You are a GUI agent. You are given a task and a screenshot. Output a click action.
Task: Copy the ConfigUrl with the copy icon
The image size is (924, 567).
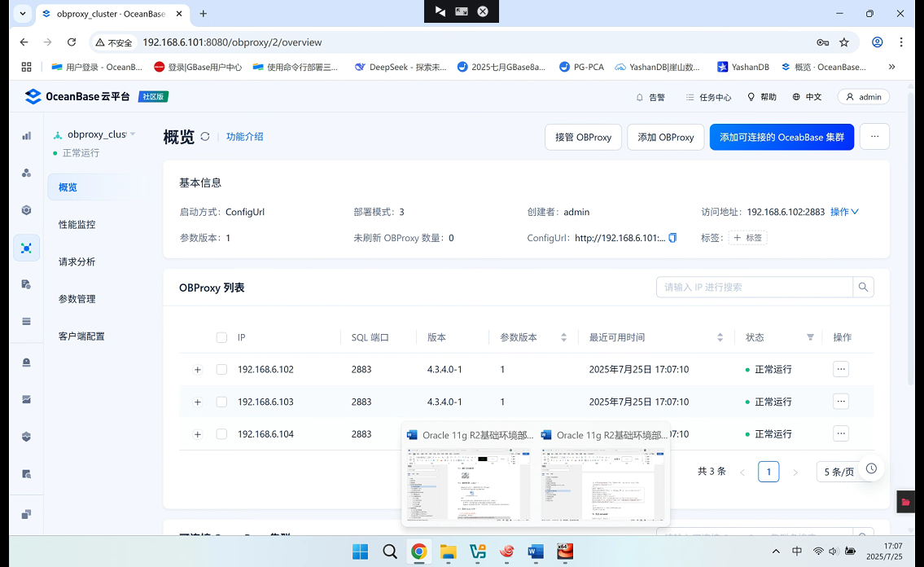(x=672, y=238)
